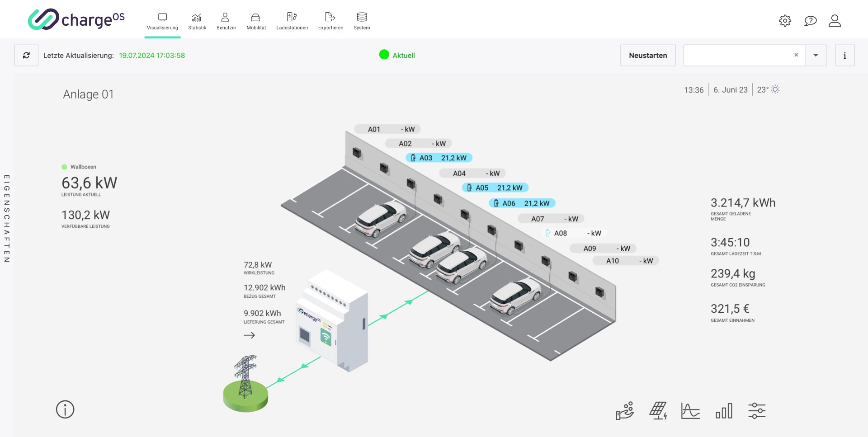This screenshot has width=868, height=437.
Task: Select charging point A04
Action: click(x=472, y=174)
